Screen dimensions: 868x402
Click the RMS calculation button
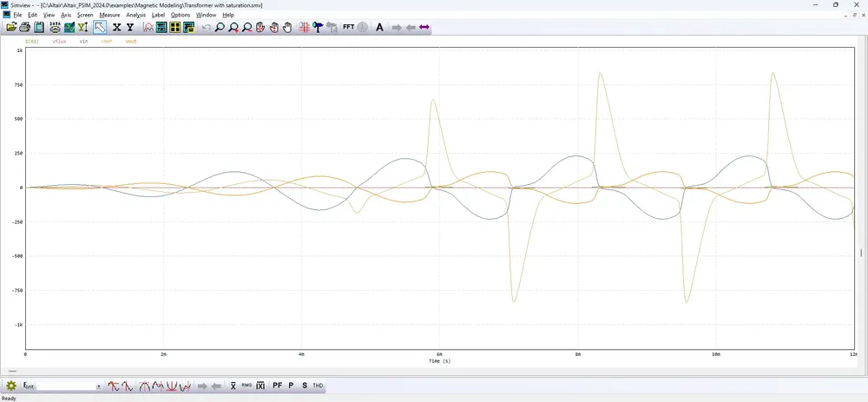[247, 386]
